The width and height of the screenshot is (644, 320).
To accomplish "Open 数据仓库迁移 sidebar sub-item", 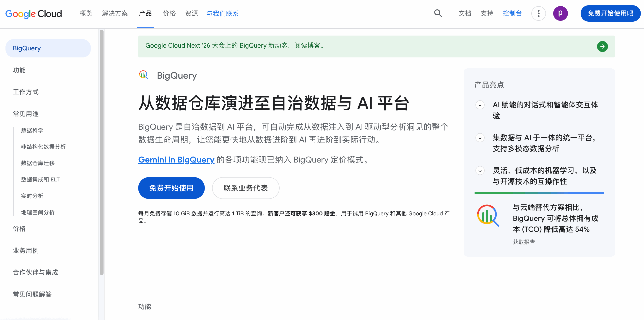I will [38, 163].
